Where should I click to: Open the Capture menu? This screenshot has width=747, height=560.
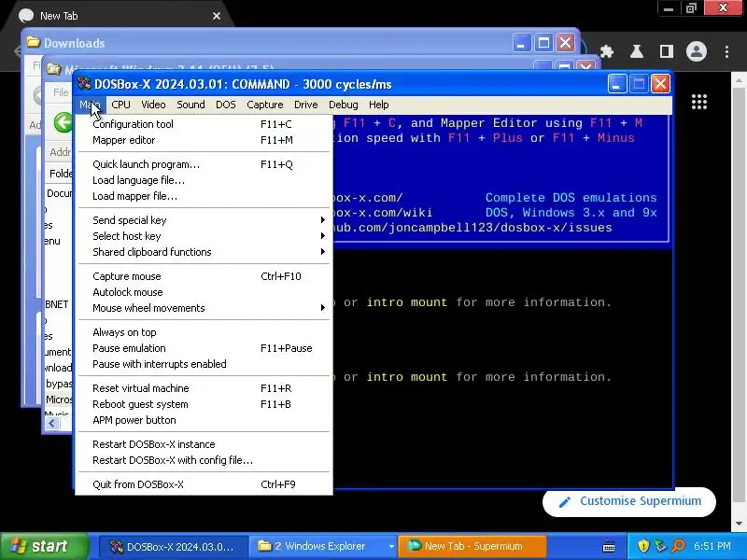click(x=265, y=105)
